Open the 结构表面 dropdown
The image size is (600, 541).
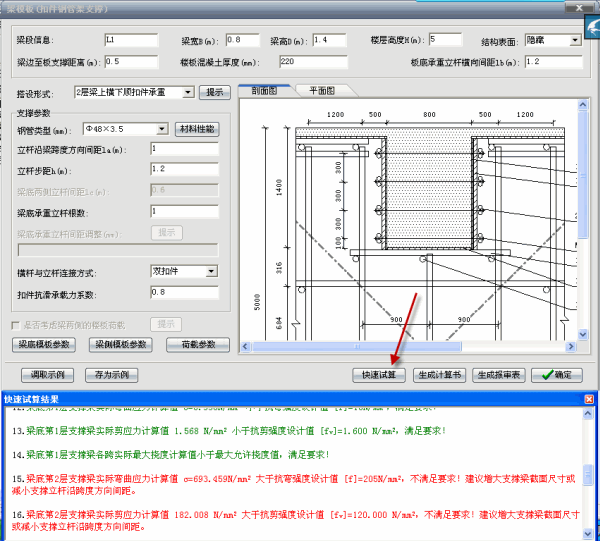point(575,40)
